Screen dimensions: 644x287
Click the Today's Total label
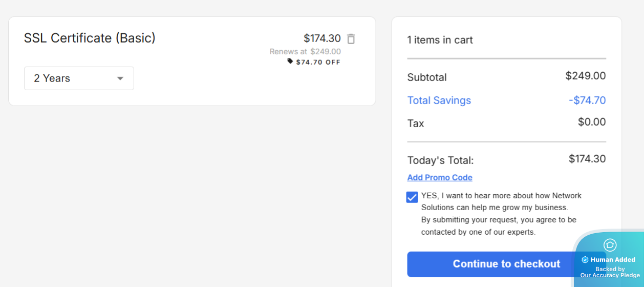(440, 160)
